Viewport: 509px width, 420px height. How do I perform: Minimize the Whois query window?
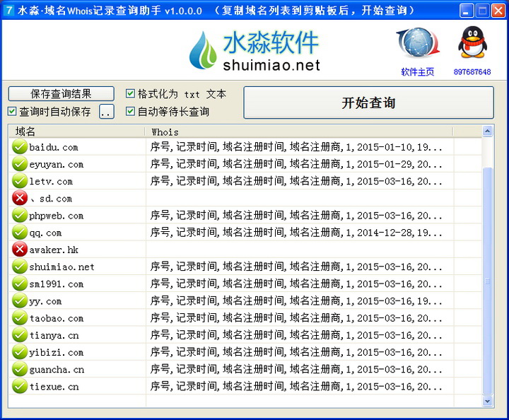(466, 11)
